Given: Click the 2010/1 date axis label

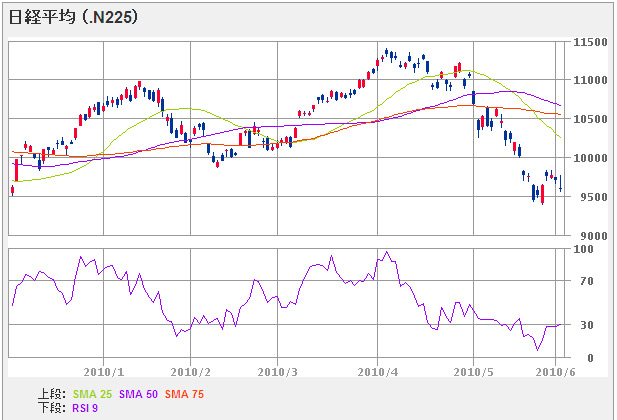Looking at the screenshot, I should tap(104, 372).
